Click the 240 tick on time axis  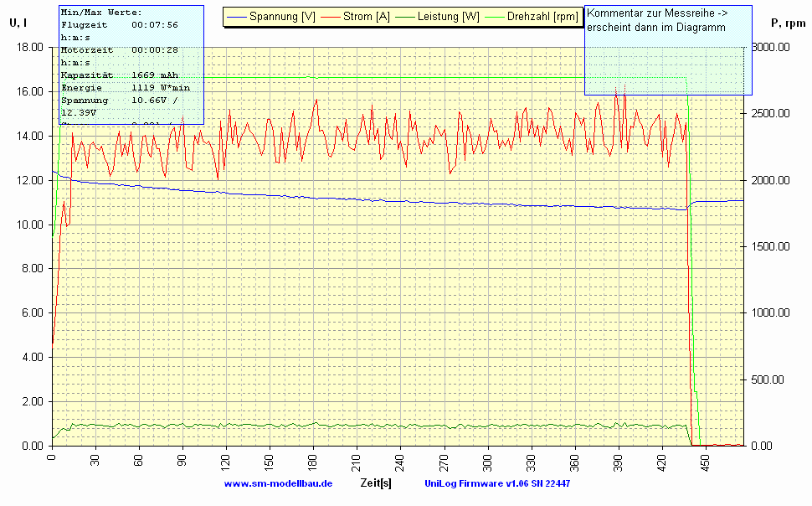(400, 463)
